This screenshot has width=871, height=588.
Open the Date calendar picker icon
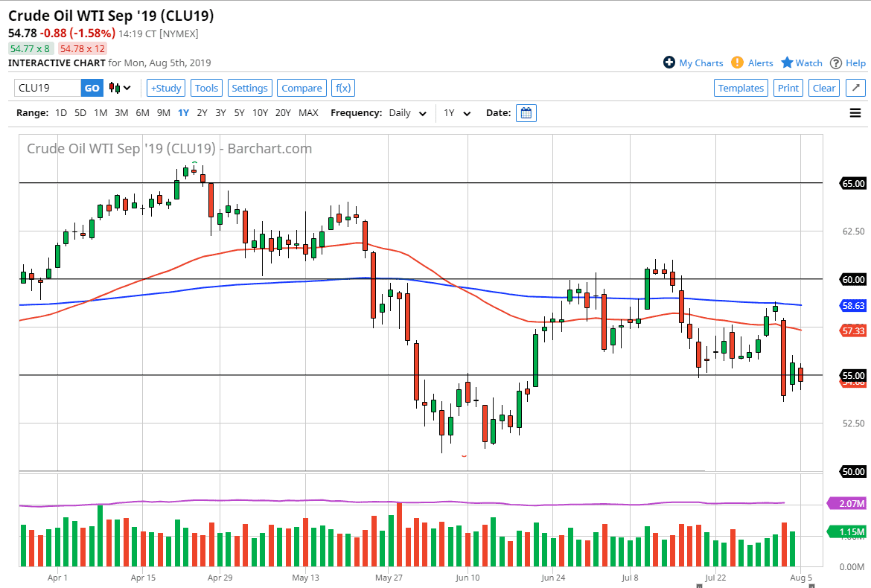click(x=526, y=113)
